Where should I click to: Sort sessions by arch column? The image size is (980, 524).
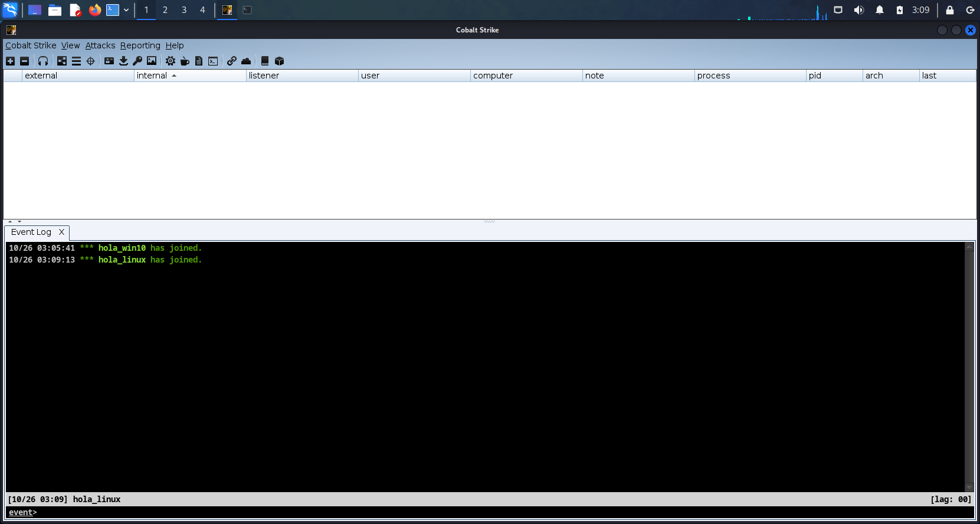pyautogui.click(x=891, y=76)
